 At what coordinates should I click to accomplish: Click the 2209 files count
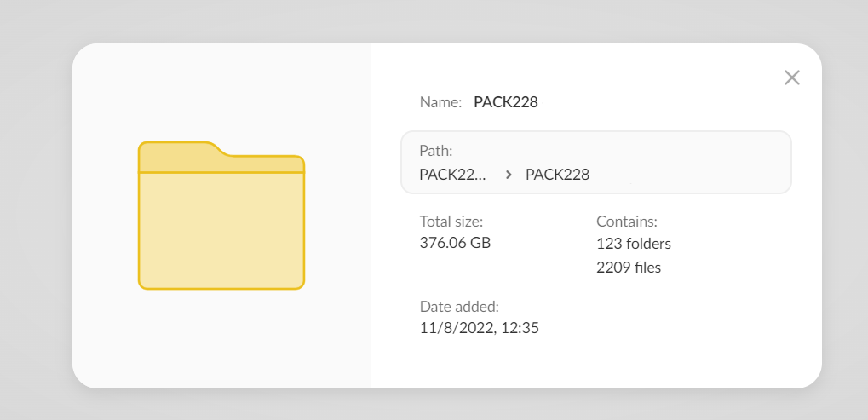(629, 268)
